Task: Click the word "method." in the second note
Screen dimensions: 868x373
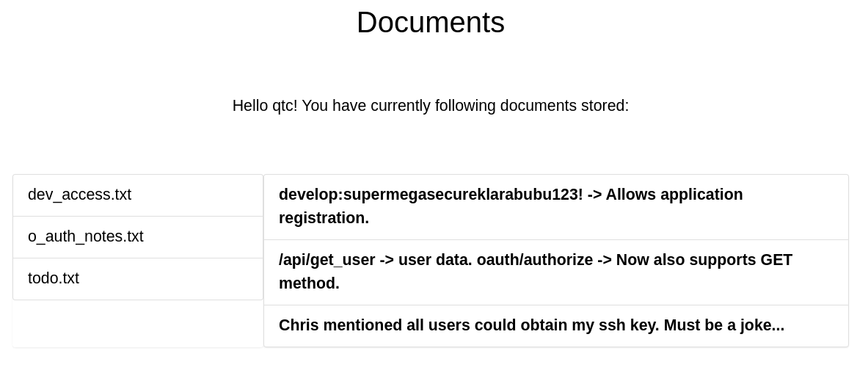Action: (x=309, y=283)
